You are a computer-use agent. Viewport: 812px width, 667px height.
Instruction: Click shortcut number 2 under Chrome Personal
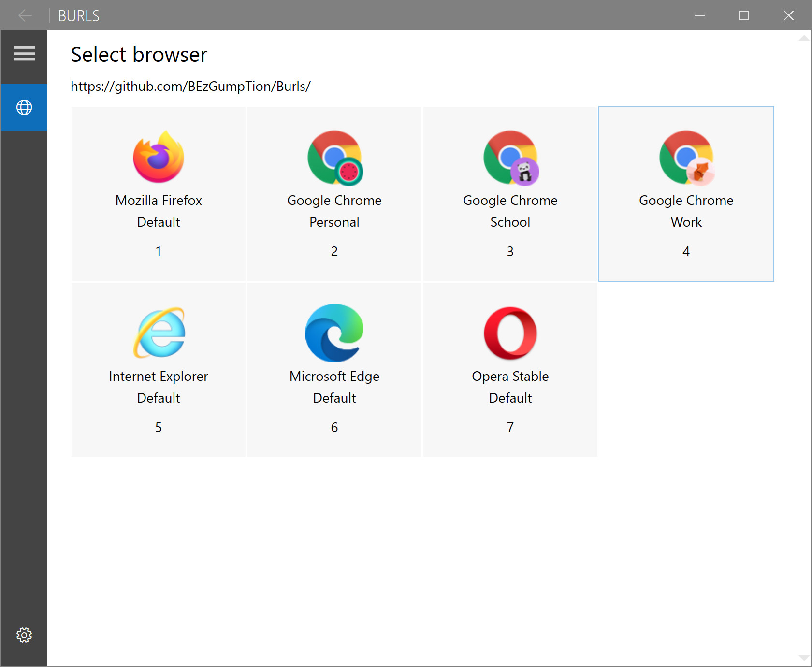pos(334,251)
